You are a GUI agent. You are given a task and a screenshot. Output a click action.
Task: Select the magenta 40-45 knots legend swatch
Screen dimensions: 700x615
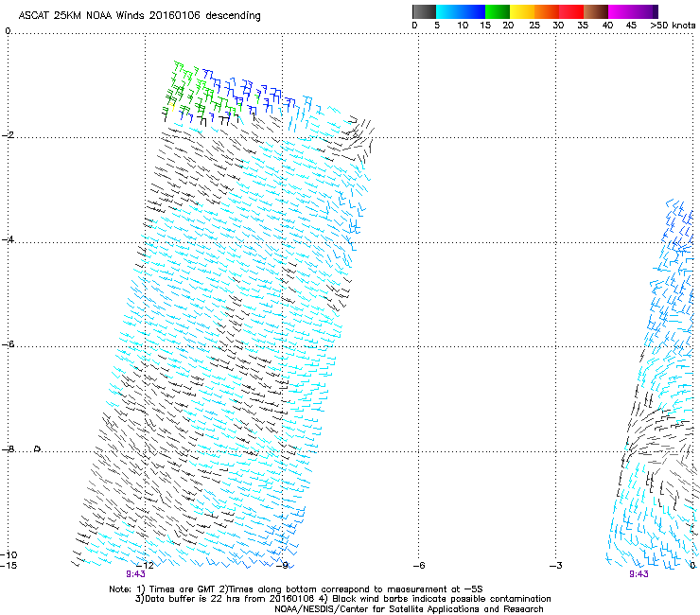pyautogui.click(x=621, y=11)
